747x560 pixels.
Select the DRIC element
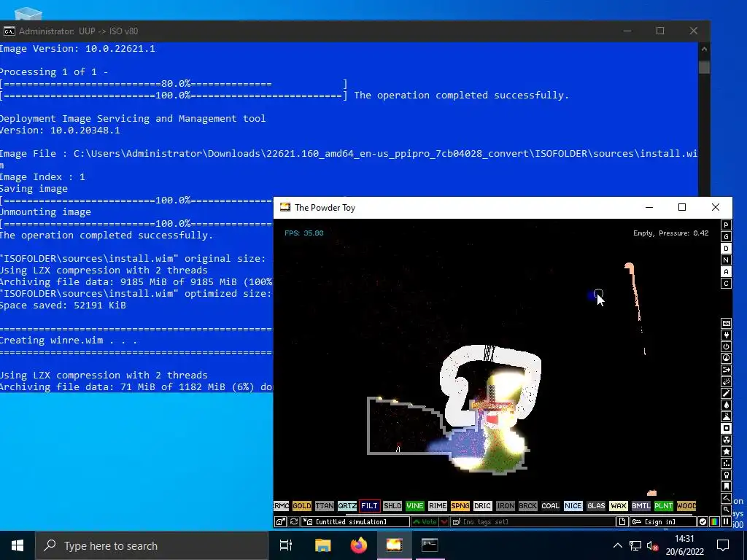pyautogui.click(x=483, y=506)
